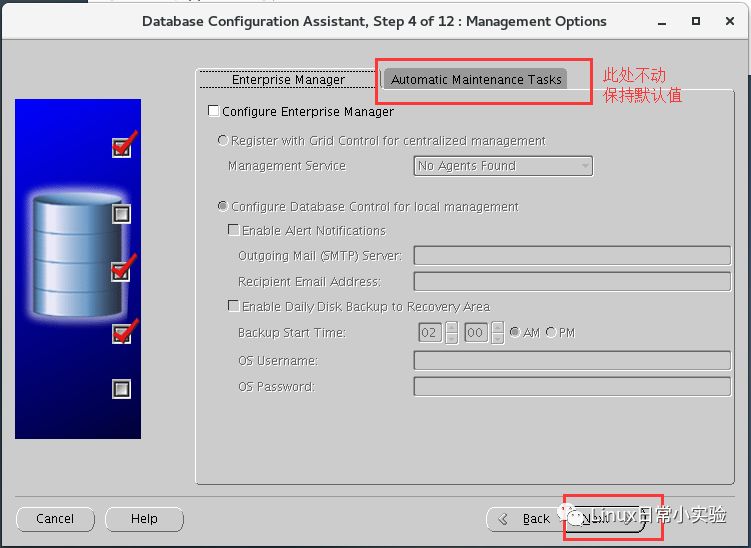Image resolution: width=751 pixels, height=548 pixels.
Task: Increase the backup start hour value
Action: tap(451, 328)
